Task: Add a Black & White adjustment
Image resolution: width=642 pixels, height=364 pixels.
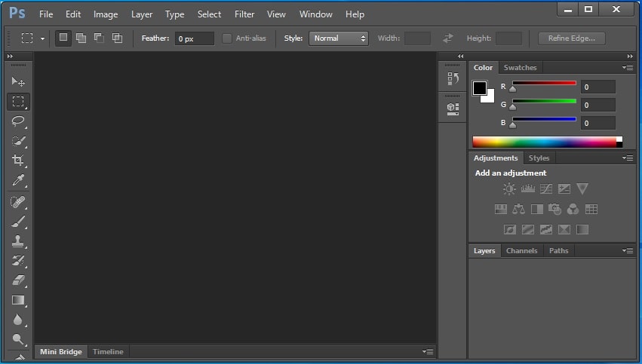Action: click(537, 210)
